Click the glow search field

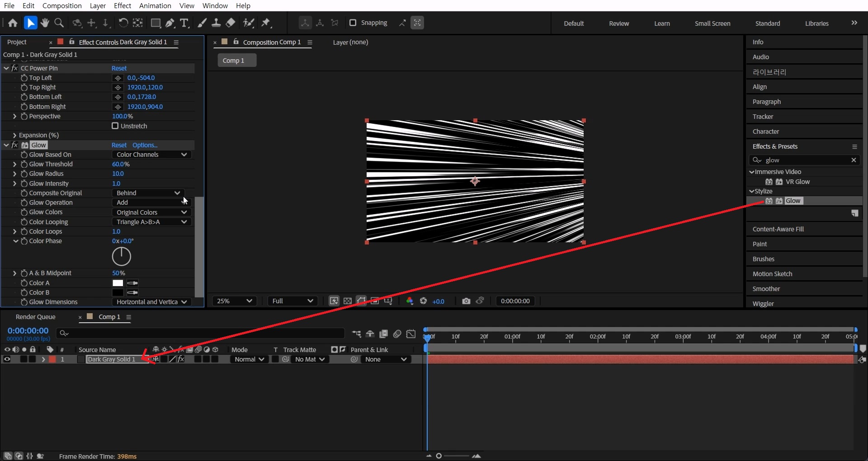tap(805, 160)
